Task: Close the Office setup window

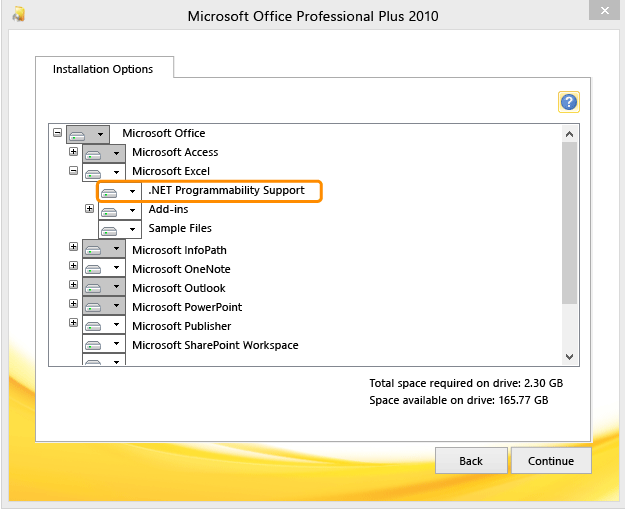Action: point(604,10)
